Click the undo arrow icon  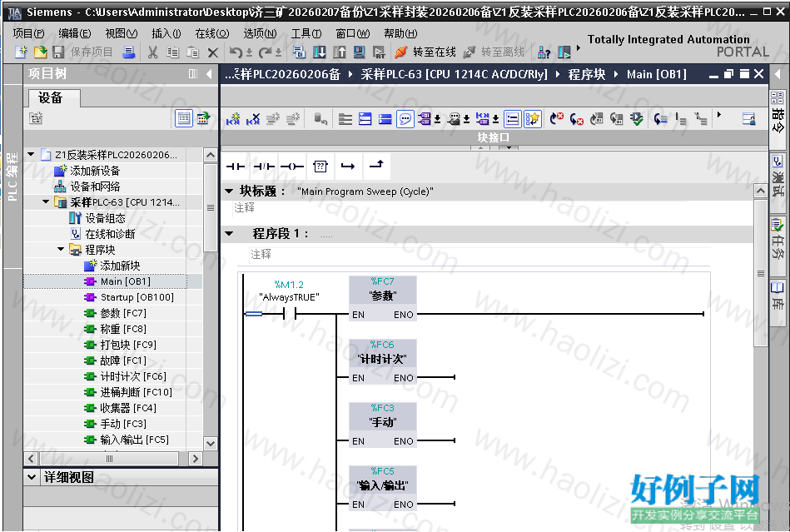236,52
